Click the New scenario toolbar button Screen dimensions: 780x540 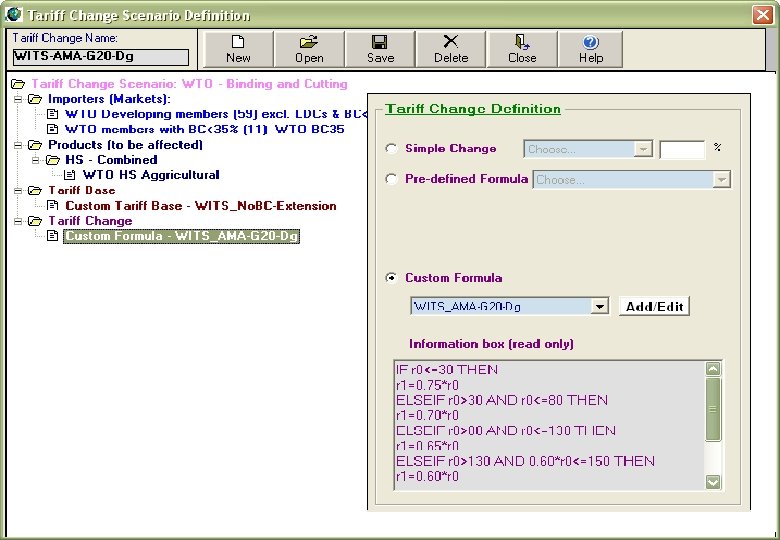pos(238,49)
